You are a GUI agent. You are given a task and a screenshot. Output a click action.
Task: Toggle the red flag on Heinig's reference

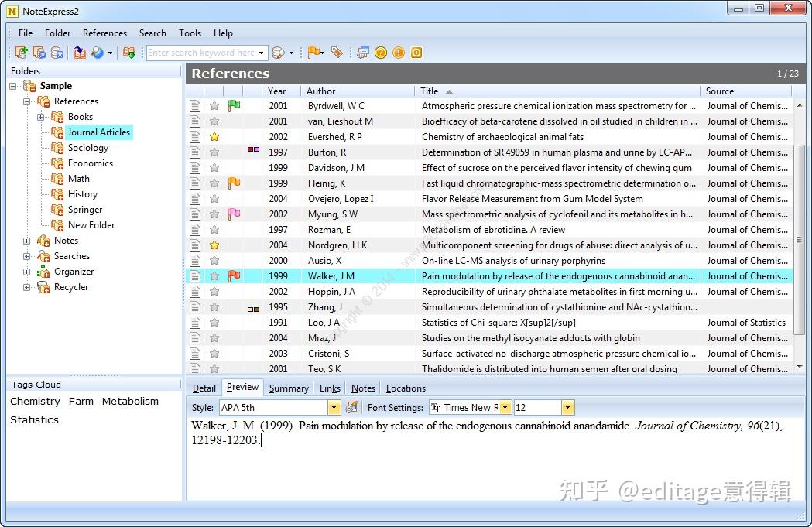pos(233,183)
